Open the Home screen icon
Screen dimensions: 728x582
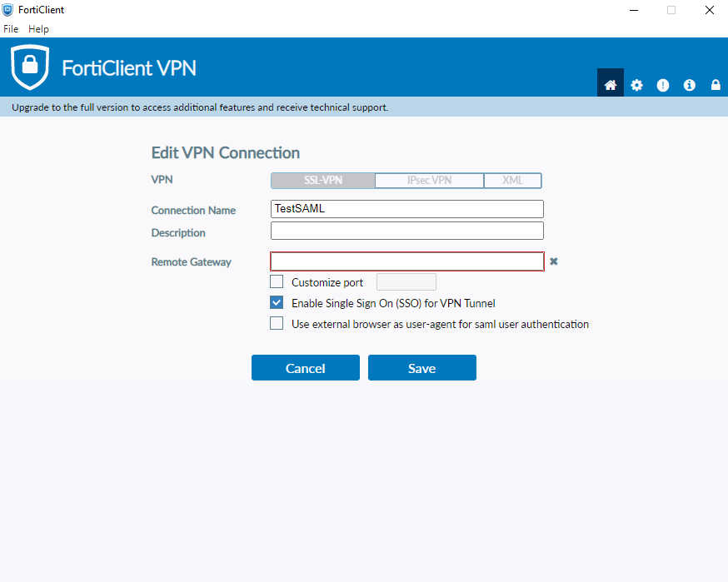[610, 84]
